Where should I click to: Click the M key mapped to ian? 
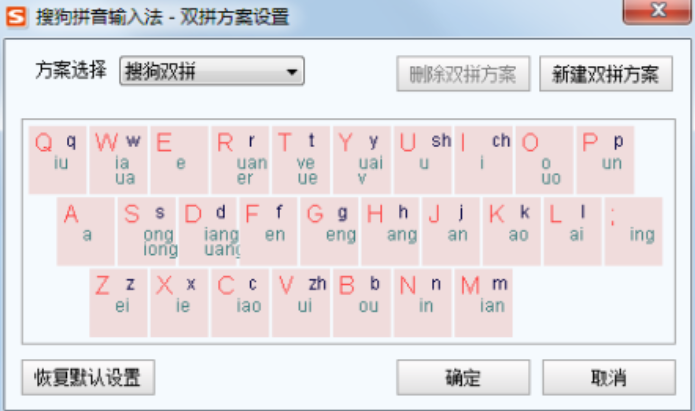point(484,301)
